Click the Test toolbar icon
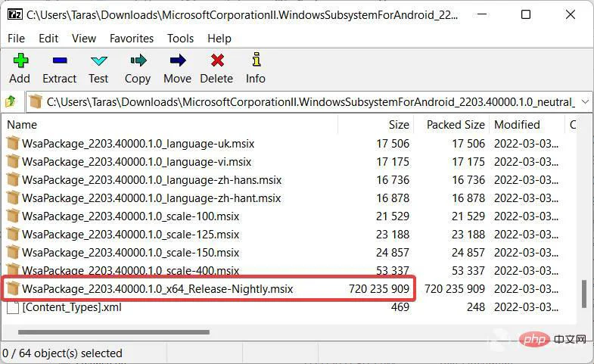Viewport: 594px width, 364px height. point(99,61)
